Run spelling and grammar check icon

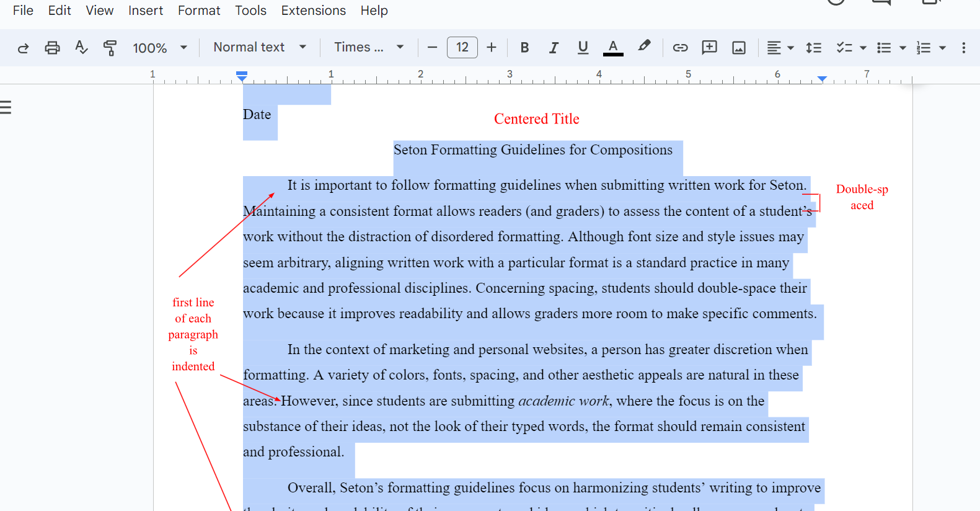pyautogui.click(x=81, y=48)
